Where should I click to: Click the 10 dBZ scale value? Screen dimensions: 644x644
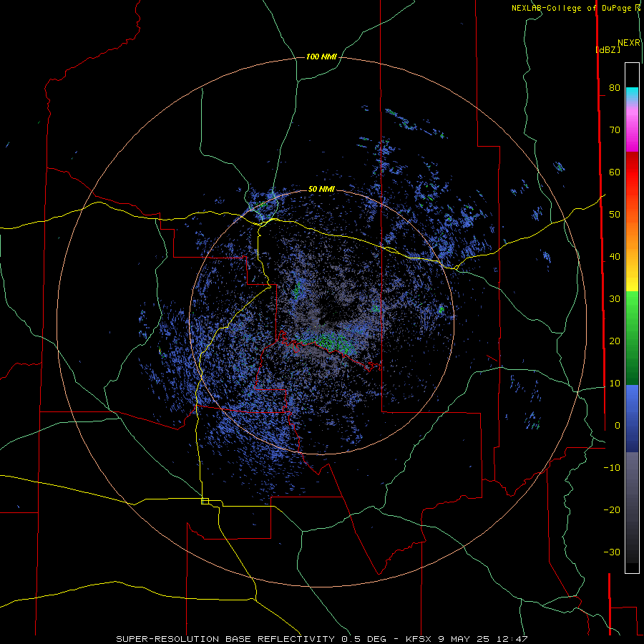pyautogui.click(x=615, y=384)
